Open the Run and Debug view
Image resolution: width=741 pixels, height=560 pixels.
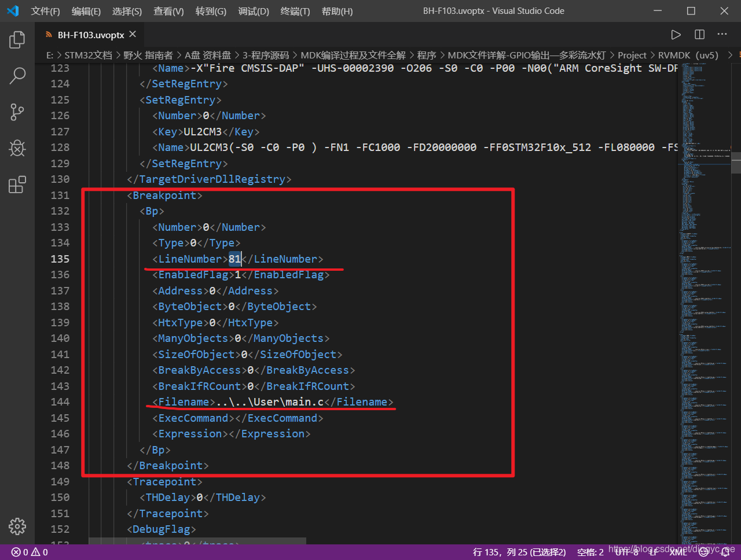[17, 148]
